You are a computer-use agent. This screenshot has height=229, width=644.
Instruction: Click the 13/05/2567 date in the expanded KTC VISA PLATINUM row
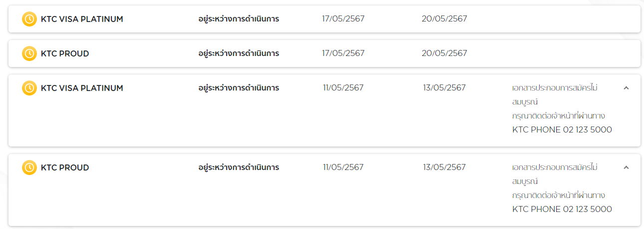pyautogui.click(x=444, y=88)
